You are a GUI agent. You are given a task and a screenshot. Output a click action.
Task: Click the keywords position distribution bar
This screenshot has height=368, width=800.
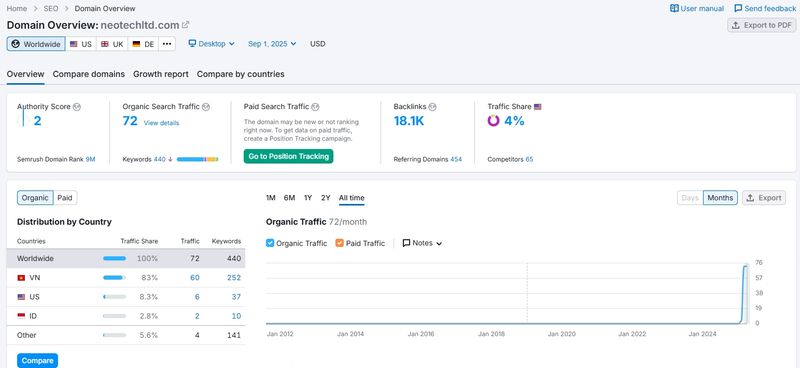coord(197,159)
